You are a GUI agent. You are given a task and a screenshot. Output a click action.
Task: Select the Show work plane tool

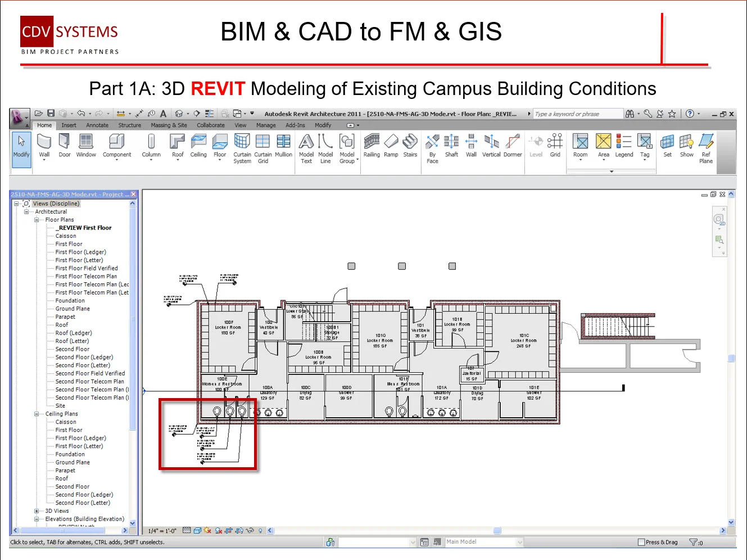[x=686, y=145]
